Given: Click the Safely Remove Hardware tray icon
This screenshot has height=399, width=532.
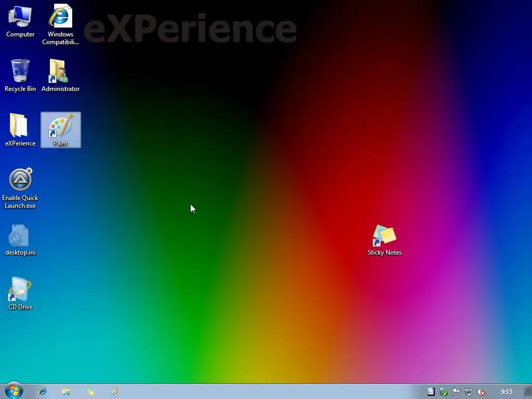Looking at the screenshot, I should (x=444, y=392).
